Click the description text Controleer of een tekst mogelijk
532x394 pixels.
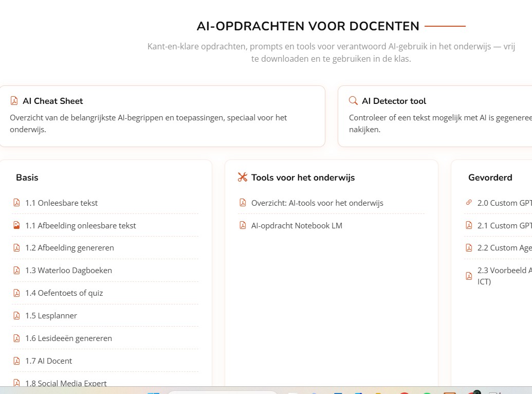pos(441,123)
